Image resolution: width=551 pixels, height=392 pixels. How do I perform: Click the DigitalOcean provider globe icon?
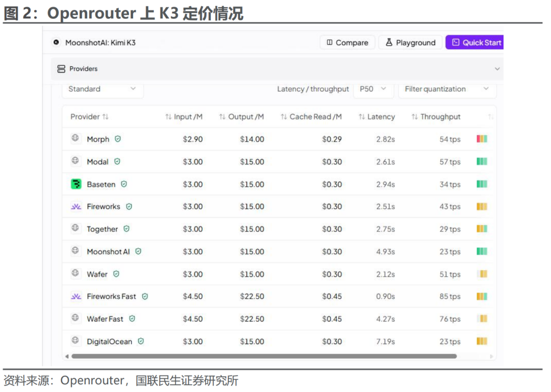click(75, 340)
